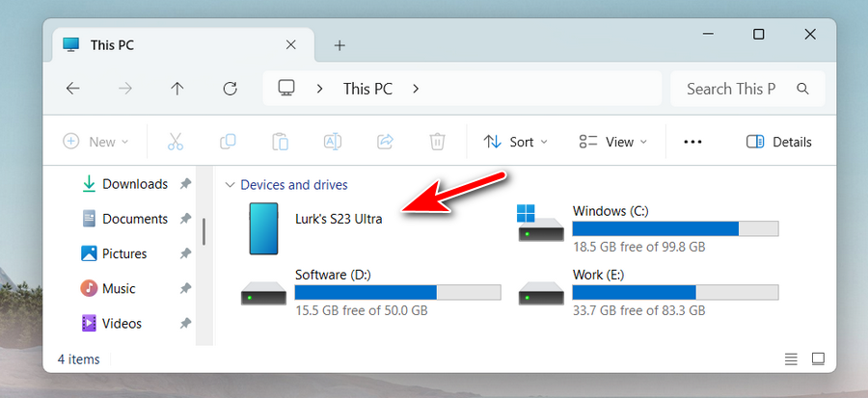Switch to details list view in status bar
This screenshot has width=868, height=398.
[x=791, y=359]
